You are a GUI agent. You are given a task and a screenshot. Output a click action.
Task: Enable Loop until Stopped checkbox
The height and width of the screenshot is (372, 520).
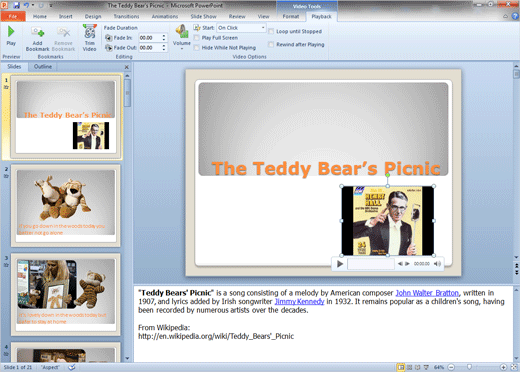pyautogui.click(x=271, y=31)
